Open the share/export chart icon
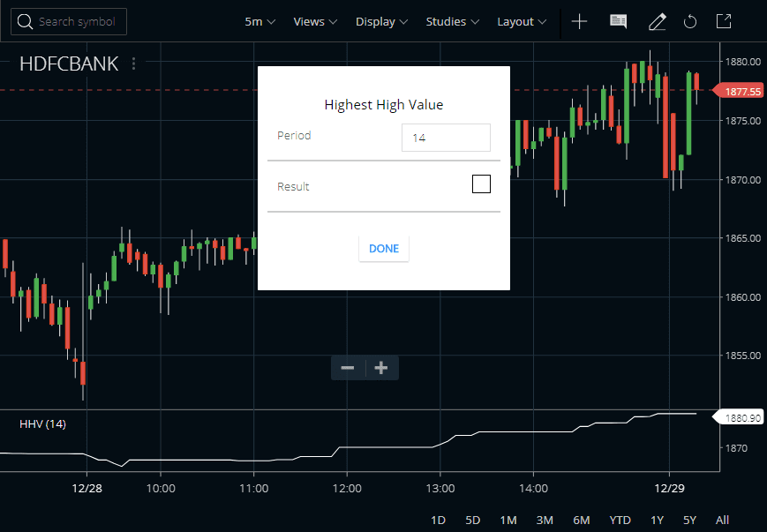767x532 pixels. point(723,21)
